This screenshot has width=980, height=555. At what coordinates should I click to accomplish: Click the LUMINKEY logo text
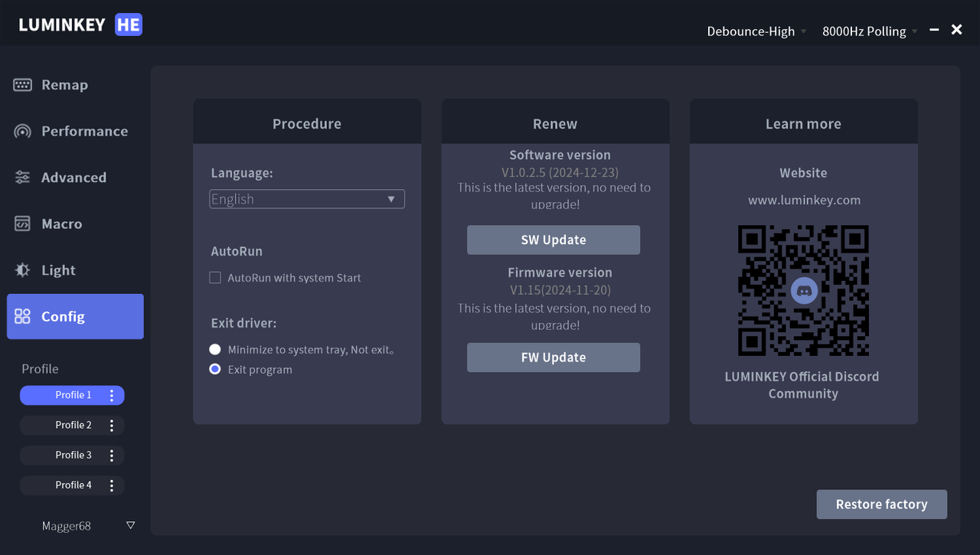coord(62,24)
